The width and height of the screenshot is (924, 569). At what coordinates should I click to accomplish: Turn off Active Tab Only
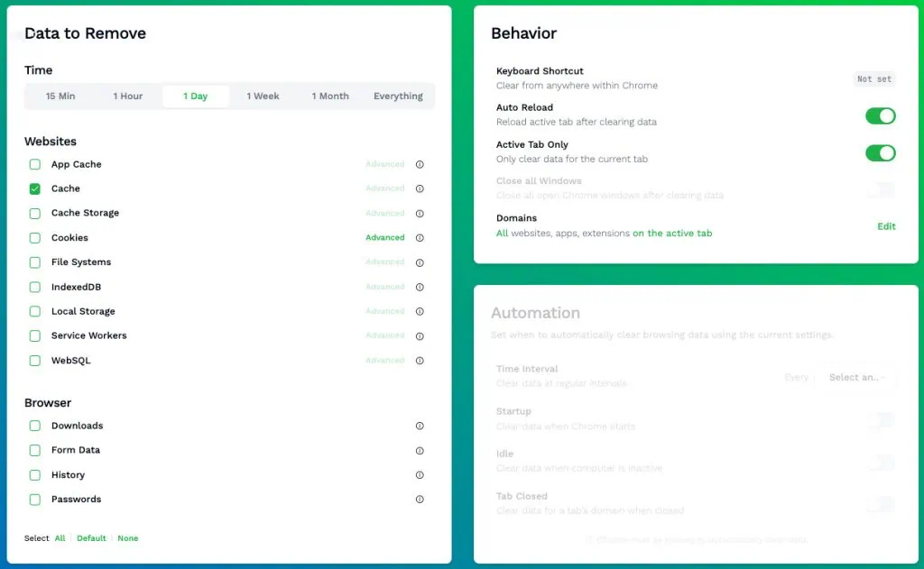879,153
